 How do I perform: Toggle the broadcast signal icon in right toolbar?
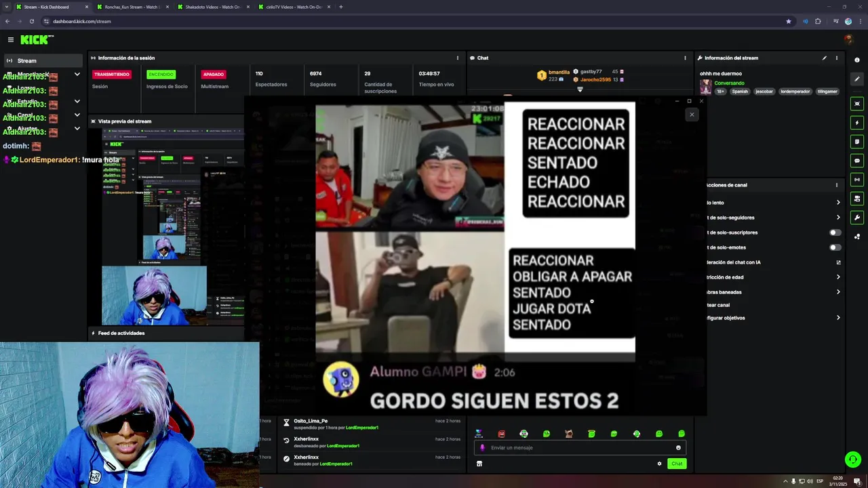857,180
